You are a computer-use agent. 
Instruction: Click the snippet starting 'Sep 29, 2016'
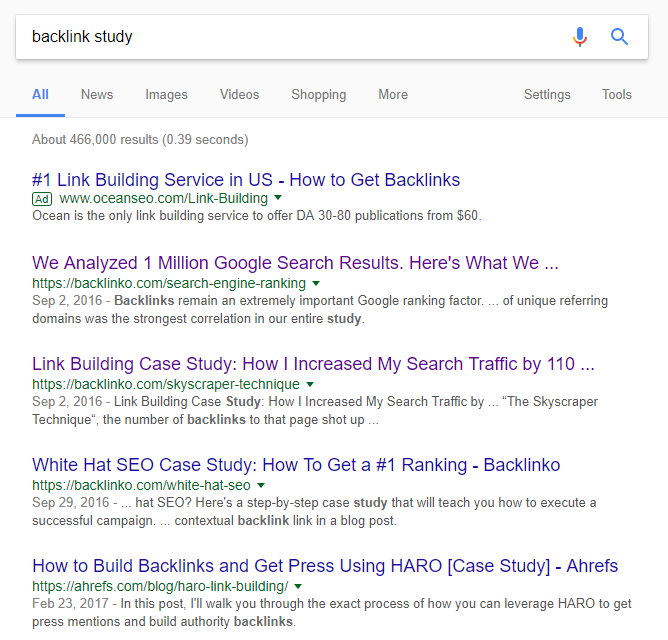(314, 512)
